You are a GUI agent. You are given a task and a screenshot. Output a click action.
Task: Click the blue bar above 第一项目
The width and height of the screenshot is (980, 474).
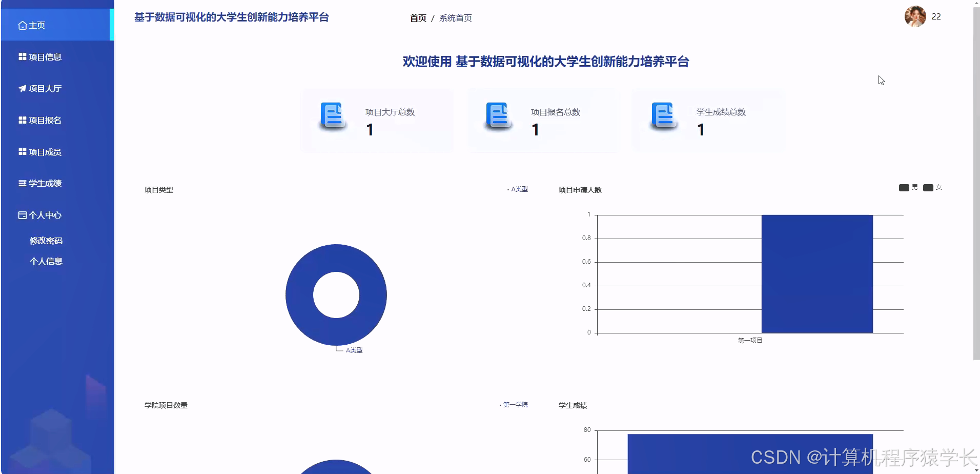tap(817, 274)
